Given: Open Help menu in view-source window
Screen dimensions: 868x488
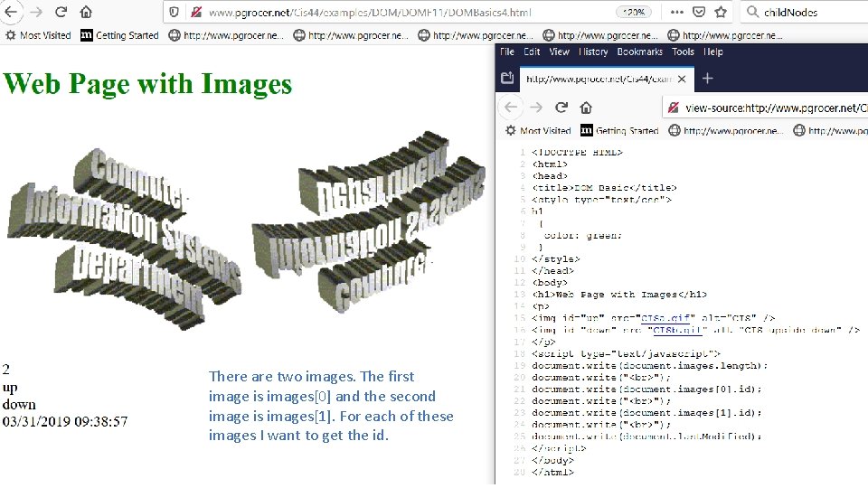Looking at the screenshot, I should [713, 52].
